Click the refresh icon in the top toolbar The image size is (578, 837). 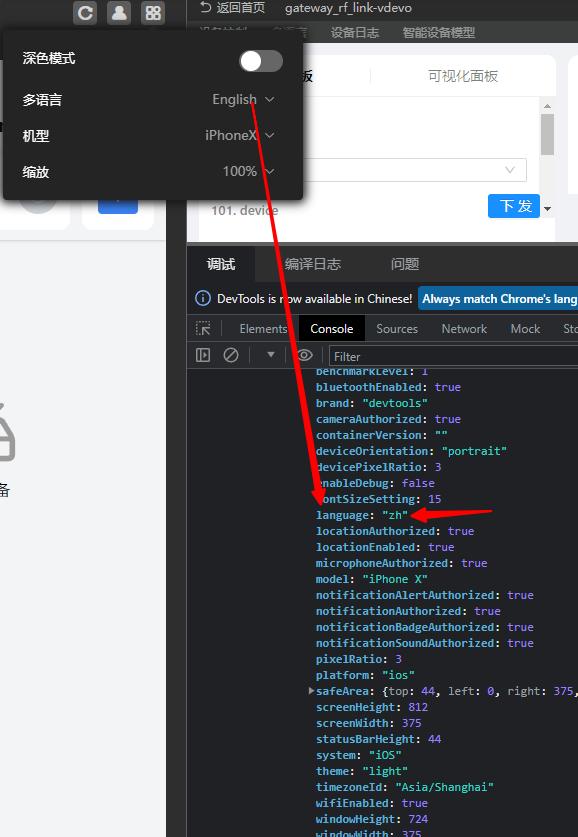pyautogui.click(x=85, y=13)
